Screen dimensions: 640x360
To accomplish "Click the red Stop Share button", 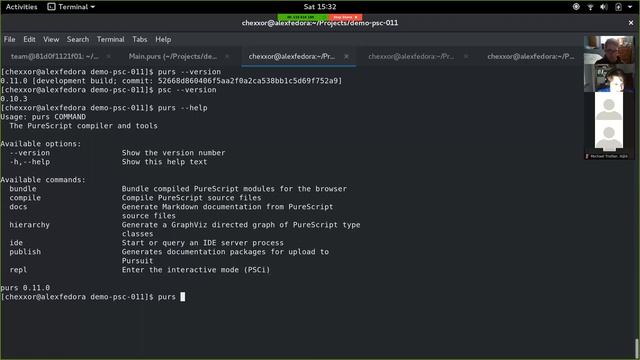I will click(345, 17).
